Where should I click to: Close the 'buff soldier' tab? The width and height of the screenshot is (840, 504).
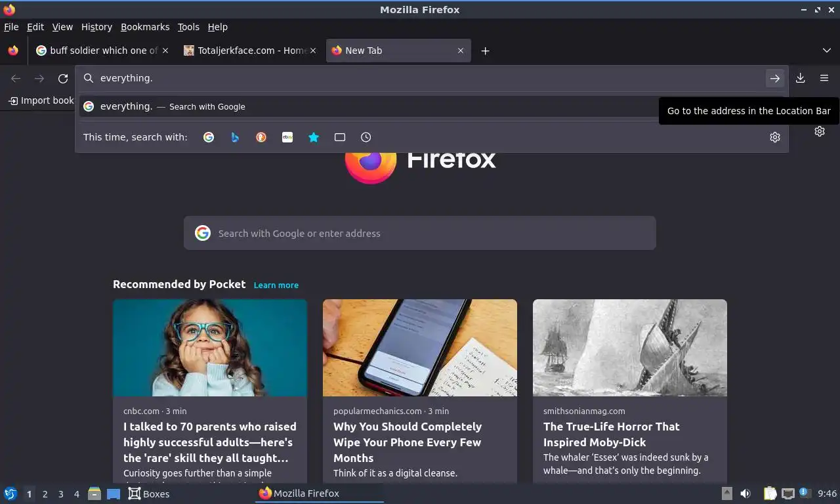165,51
